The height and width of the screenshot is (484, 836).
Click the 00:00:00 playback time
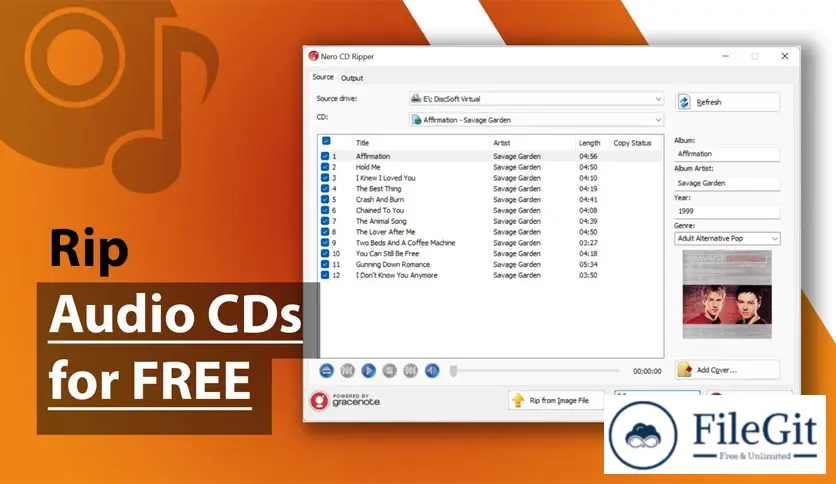coord(647,371)
